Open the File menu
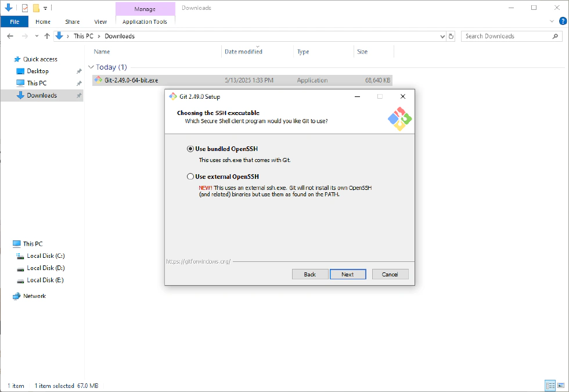Screen dimensions: 569x392 pos(15,21)
